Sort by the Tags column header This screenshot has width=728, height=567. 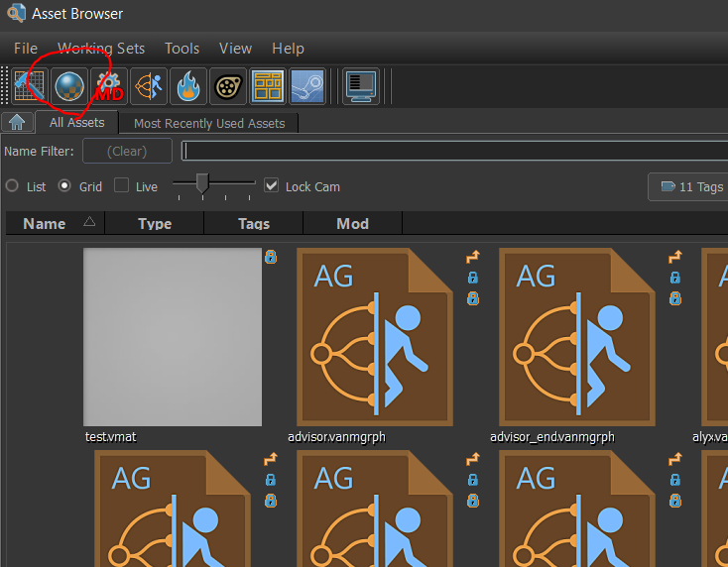(254, 224)
